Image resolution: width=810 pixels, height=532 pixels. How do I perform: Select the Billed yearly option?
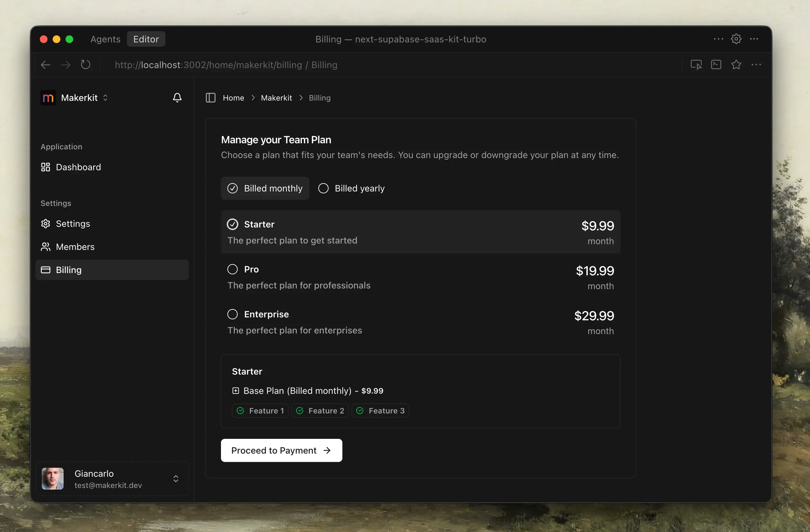click(351, 188)
